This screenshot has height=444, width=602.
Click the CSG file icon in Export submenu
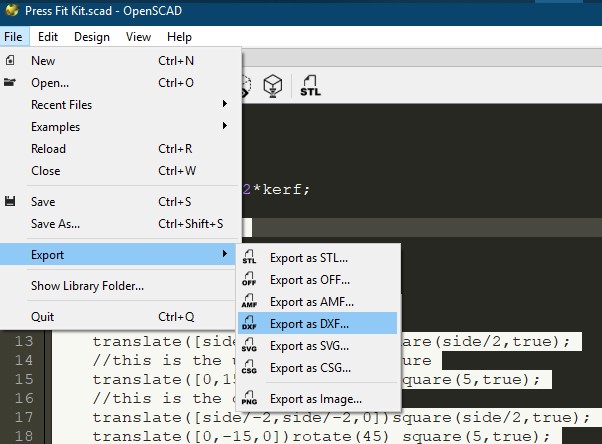click(x=249, y=367)
